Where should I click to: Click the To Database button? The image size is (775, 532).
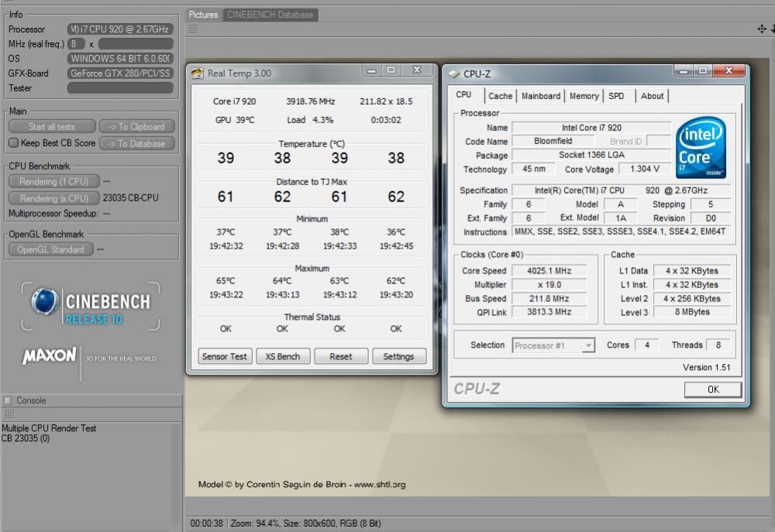137,144
